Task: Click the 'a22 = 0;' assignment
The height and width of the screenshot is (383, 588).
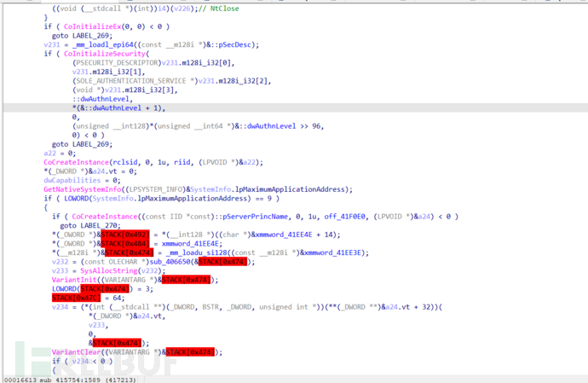Action: pyautogui.click(x=60, y=154)
